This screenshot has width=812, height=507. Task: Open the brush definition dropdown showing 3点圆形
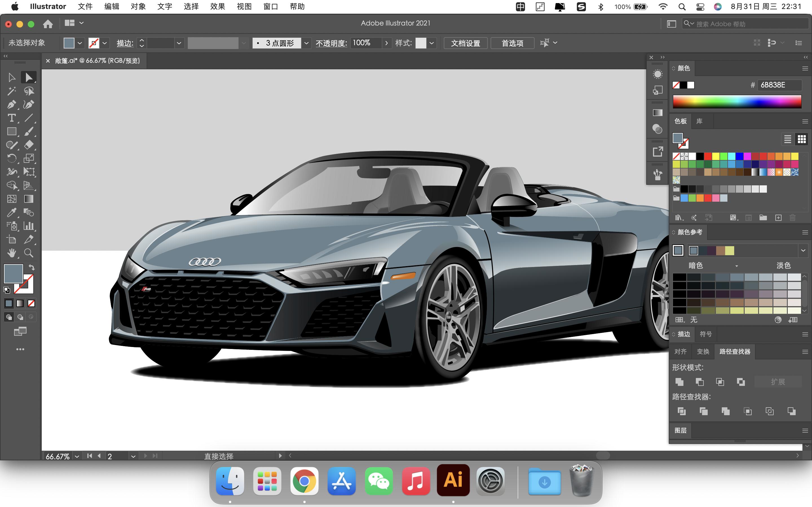306,43
